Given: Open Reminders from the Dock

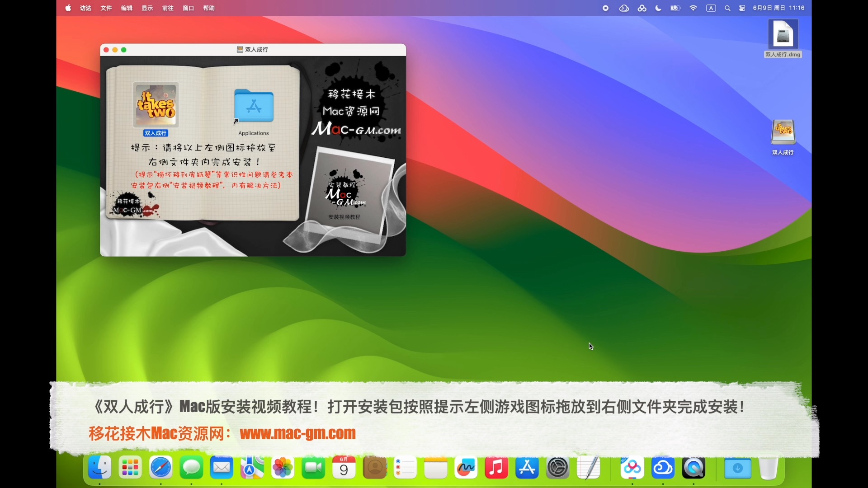Looking at the screenshot, I should tap(405, 467).
